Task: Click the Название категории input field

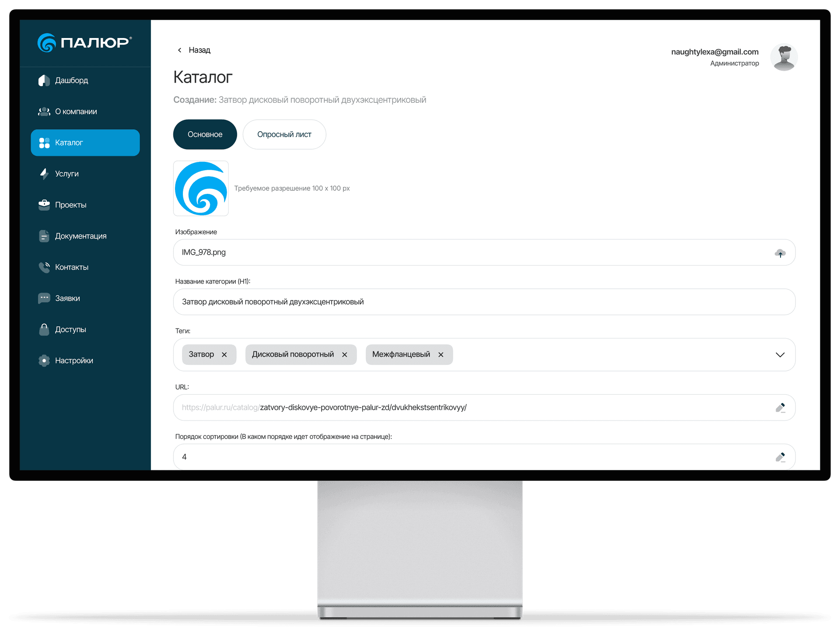Action: [483, 302]
